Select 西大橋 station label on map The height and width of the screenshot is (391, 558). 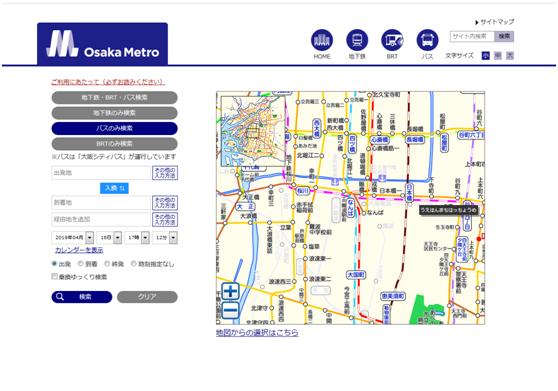coord(316,128)
